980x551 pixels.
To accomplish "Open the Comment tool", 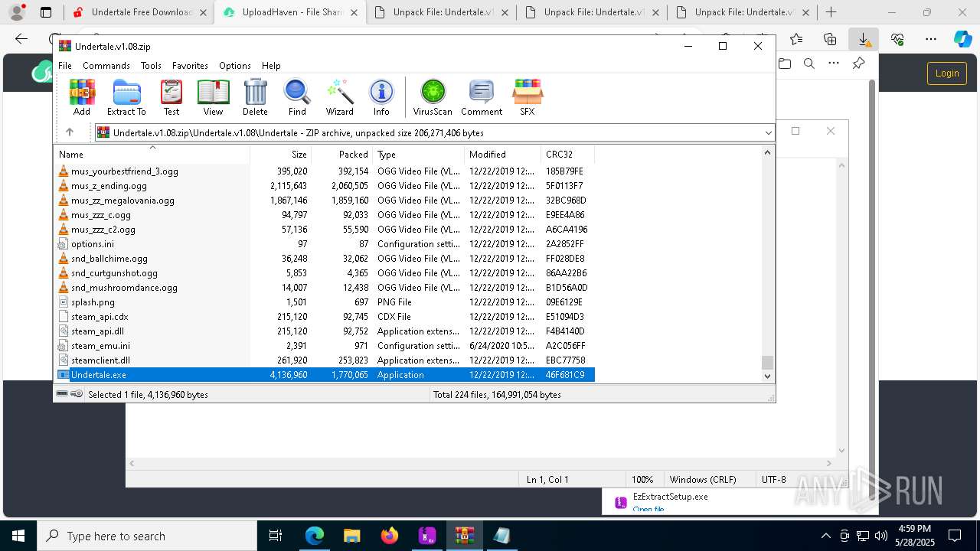I will pyautogui.click(x=482, y=97).
